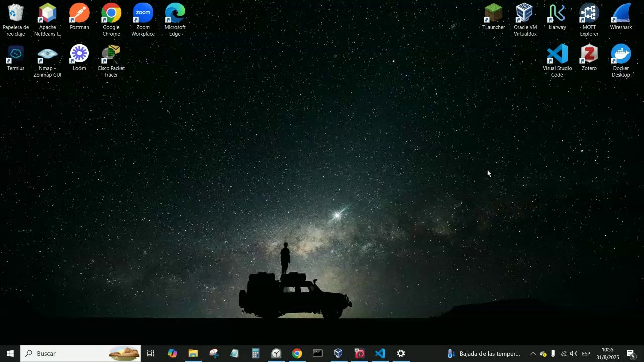Open Calculator from the taskbar
The image size is (644, 362).
pos(256,353)
